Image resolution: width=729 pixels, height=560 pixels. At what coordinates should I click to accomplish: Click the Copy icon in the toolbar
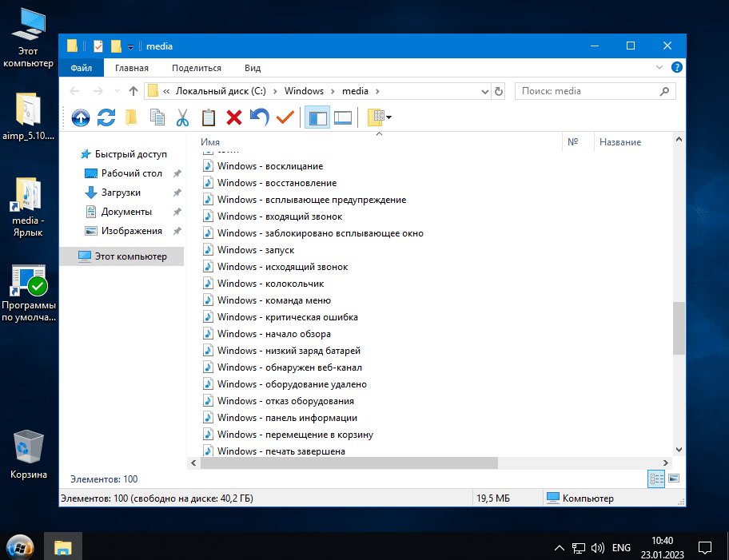click(x=157, y=118)
